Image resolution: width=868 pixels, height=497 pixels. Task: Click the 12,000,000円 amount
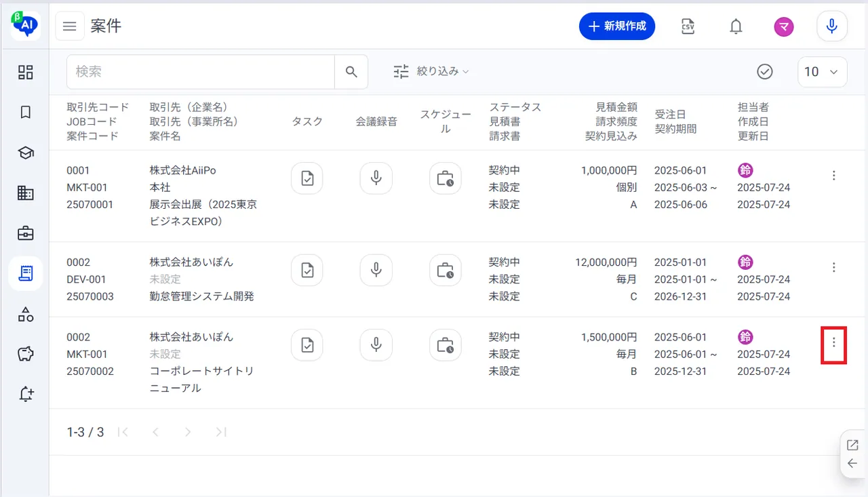point(606,262)
